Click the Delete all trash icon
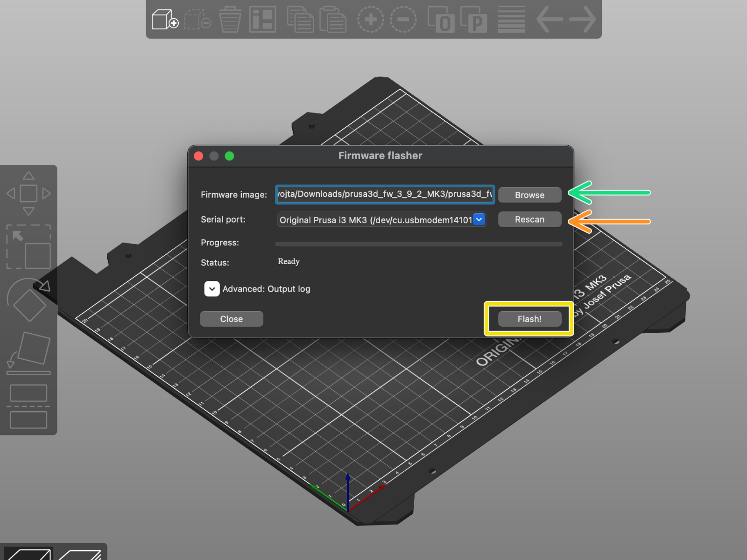The width and height of the screenshot is (747, 560). point(230,20)
